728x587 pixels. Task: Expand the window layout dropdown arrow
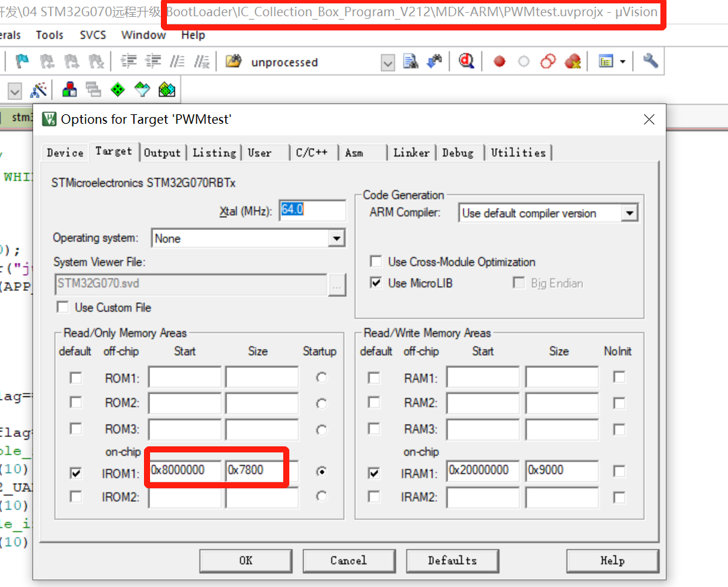click(x=623, y=62)
